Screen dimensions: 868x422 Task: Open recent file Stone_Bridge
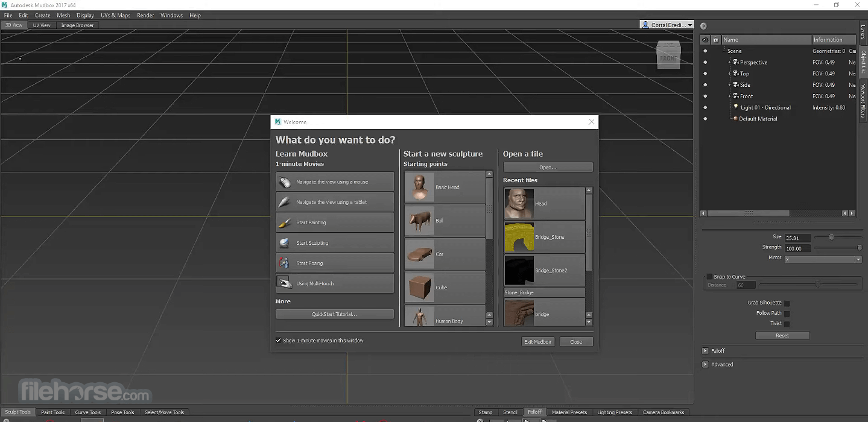click(544, 292)
